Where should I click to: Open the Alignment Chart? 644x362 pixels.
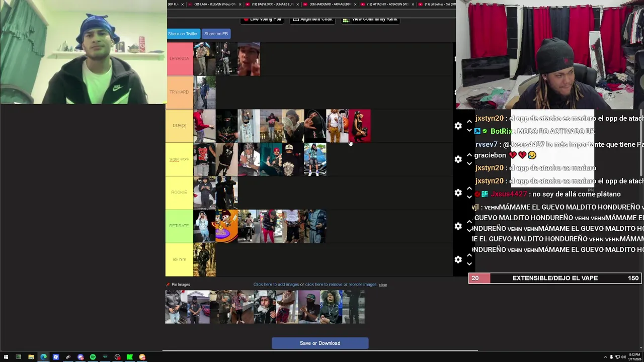312,20
